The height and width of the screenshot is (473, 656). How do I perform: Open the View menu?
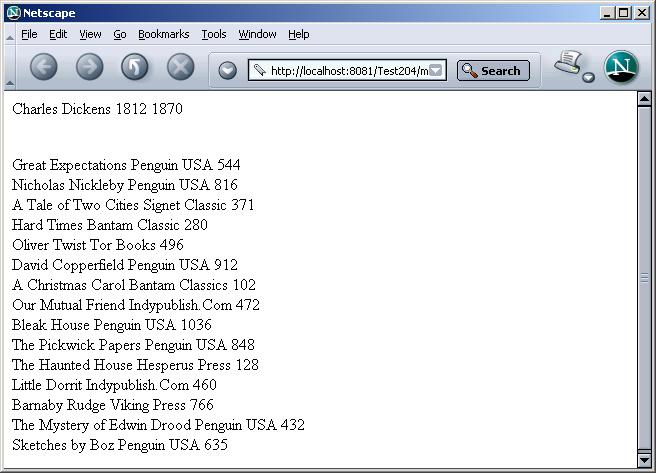[x=90, y=34]
